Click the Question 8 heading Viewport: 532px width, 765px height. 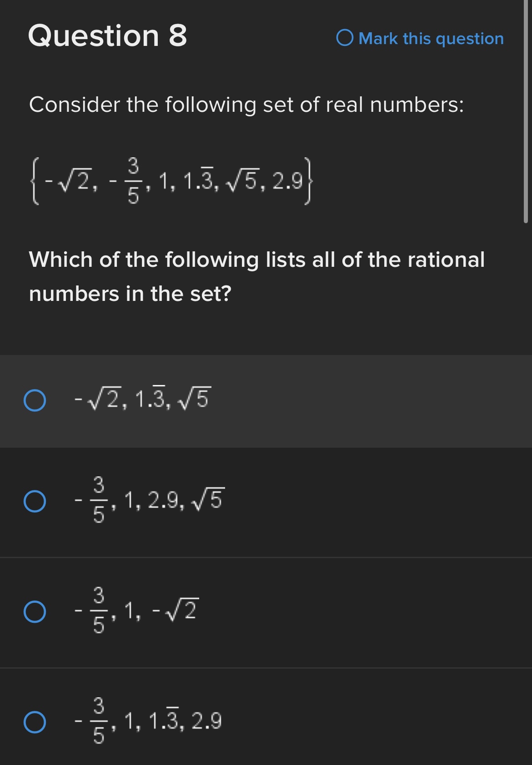pos(107,35)
